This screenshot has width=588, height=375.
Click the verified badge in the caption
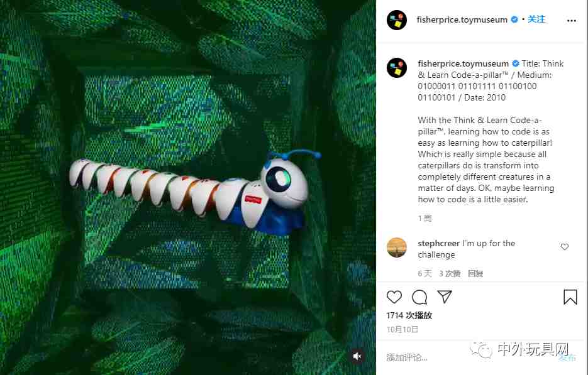point(515,63)
